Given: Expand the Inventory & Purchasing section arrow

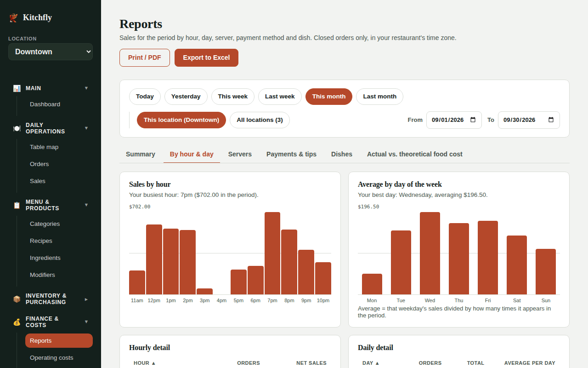Looking at the screenshot, I should pyautogui.click(x=86, y=299).
